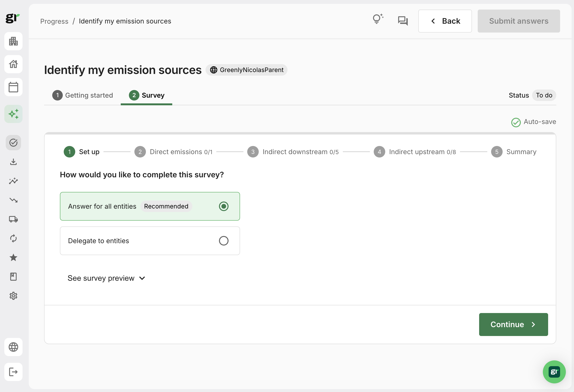574x392 pixels.
Task: Go to step 4 Indirect upstream
Action: tap(415, 152)
